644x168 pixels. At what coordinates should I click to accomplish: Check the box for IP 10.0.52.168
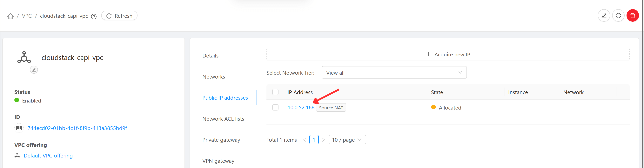pyautogui.click(x=275, y=107)
